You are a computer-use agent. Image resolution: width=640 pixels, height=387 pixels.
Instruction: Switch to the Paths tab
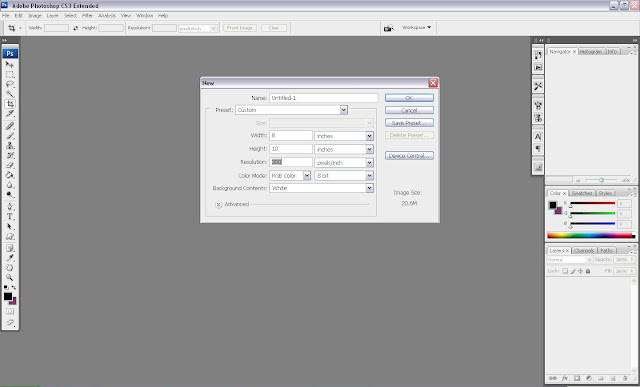click(x=607, y=251)
